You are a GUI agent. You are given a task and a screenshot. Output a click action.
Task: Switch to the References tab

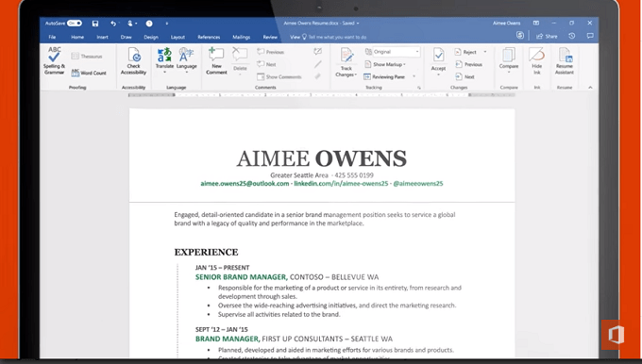coord(209,37)
